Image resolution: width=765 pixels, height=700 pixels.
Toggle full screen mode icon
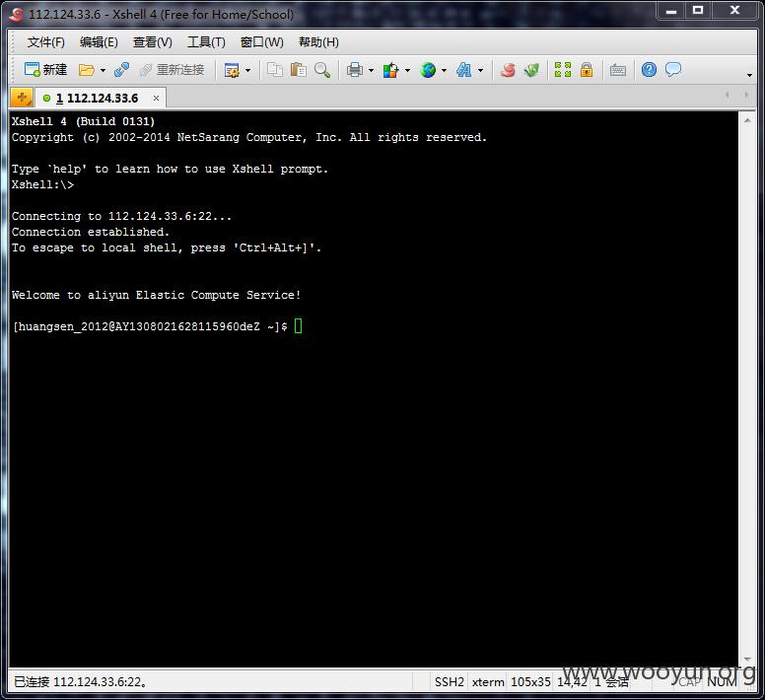pos(563,70)
